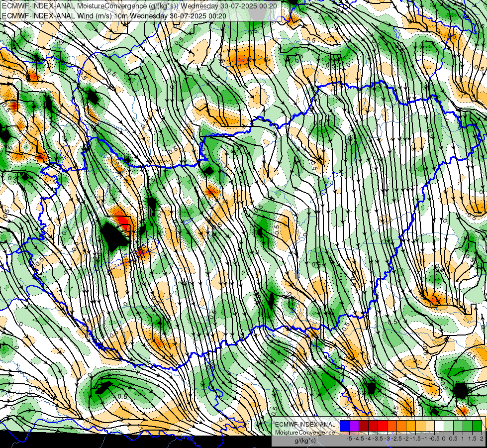Click the '2' tick value at legend end

(482, 439)
